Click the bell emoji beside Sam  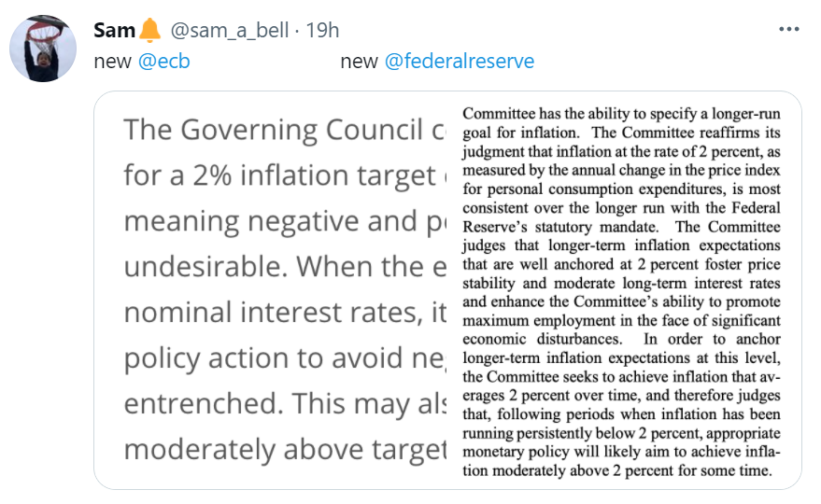[150, 30]
